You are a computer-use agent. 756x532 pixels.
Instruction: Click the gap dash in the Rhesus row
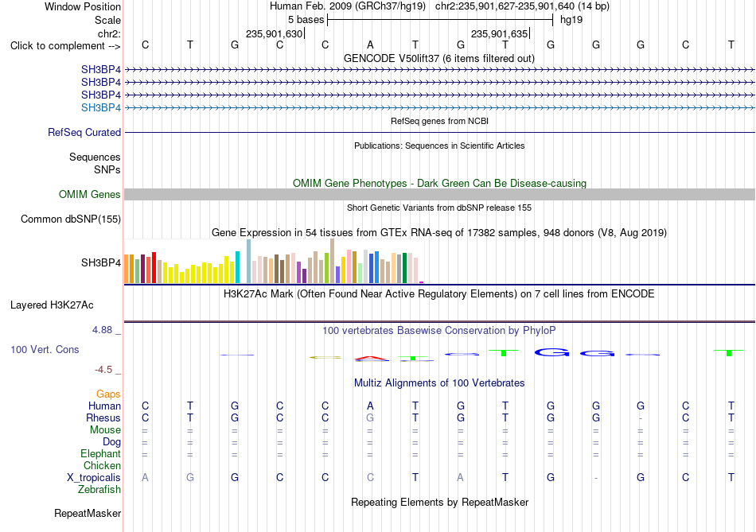point(641,418)
